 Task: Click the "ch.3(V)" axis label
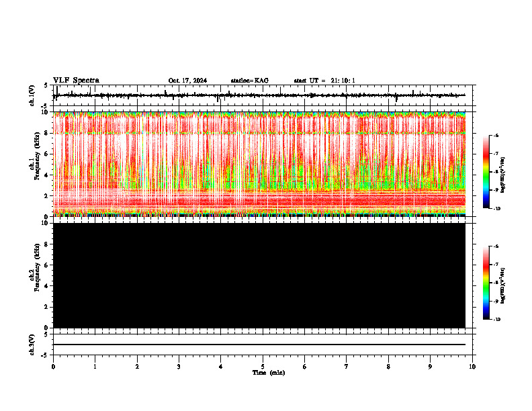pyautogui.click(x=32, y=345)
